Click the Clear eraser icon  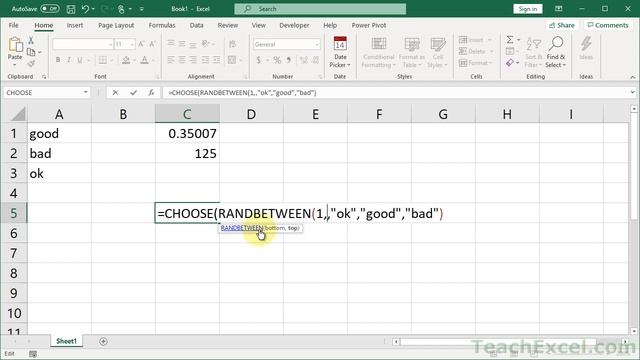(x=510, y=63)
